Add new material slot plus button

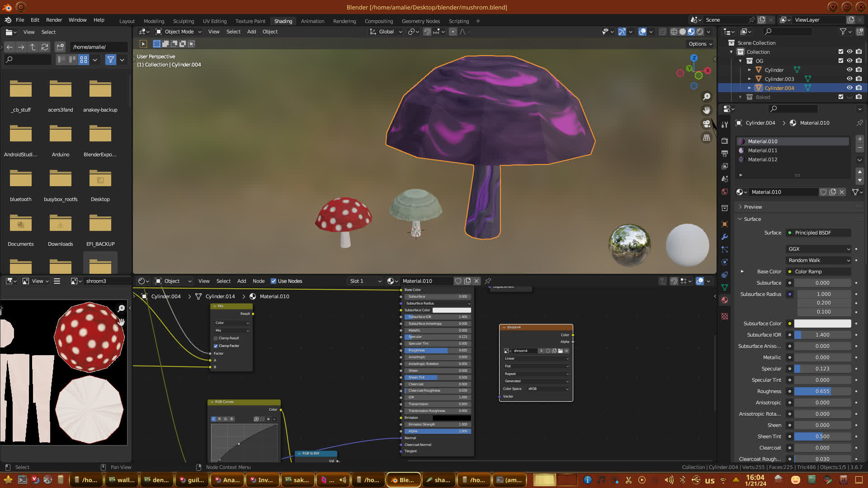click(x=860, y=139)
